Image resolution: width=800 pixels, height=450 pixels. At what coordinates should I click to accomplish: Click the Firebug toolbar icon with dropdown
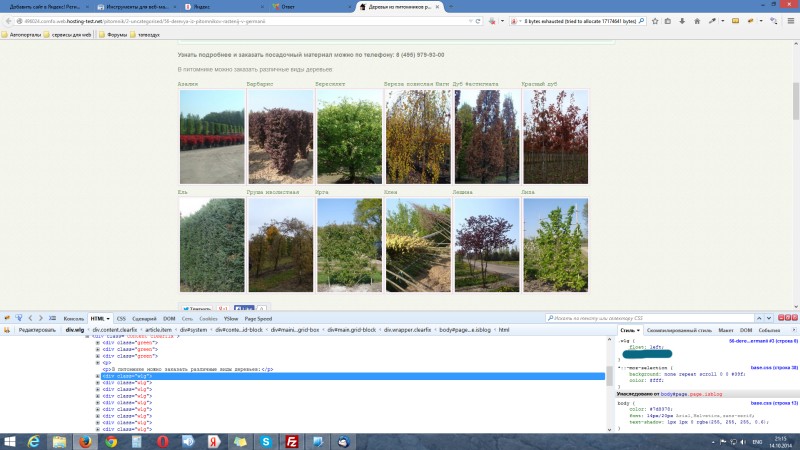pyautogui.click(x=750, y=21)
